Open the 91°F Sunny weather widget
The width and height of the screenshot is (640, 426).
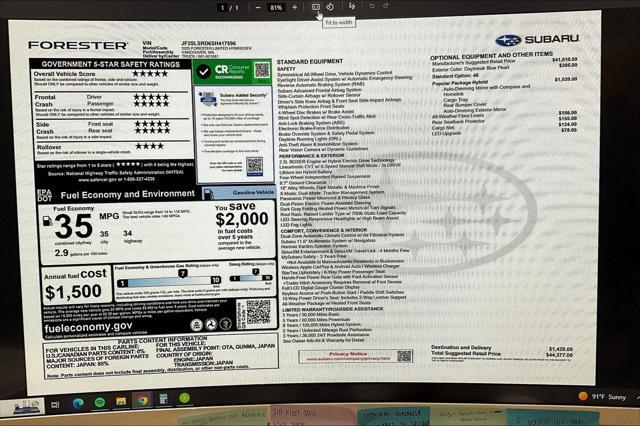click(x=603, y=396)
